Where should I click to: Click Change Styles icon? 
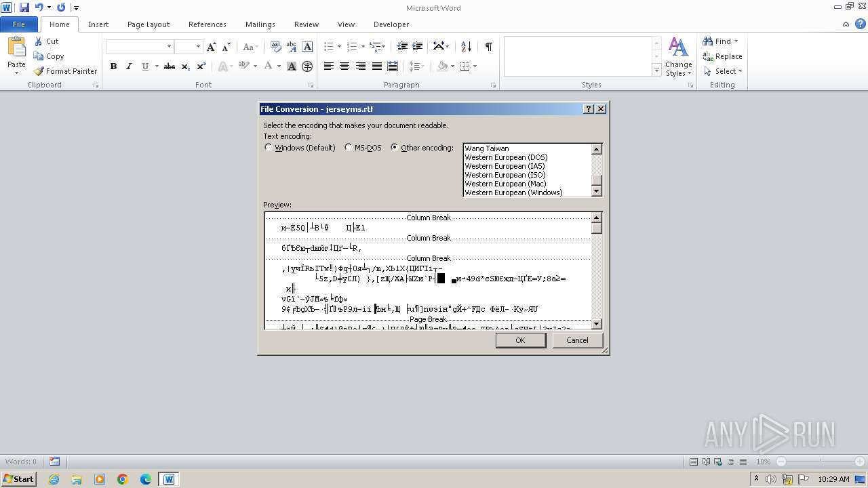coord(678,57)
